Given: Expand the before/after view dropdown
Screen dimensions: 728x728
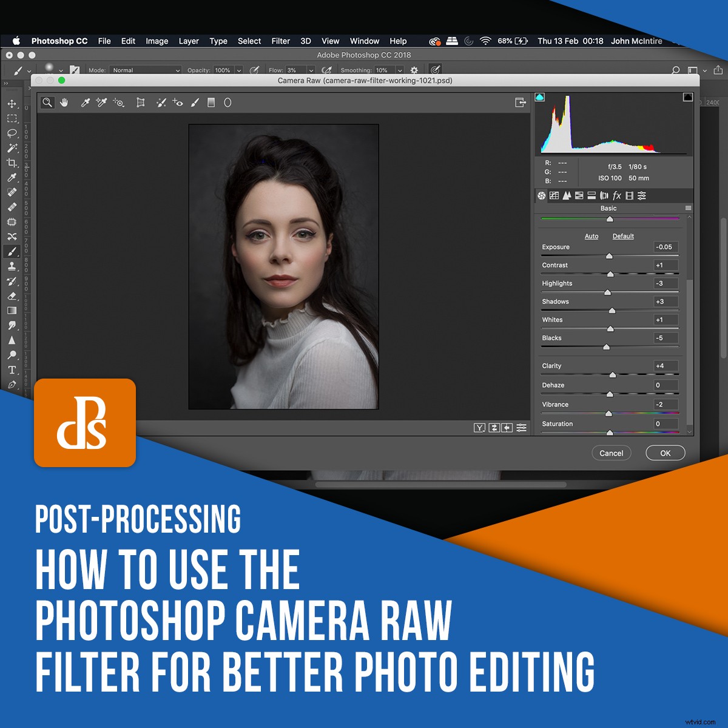Looking at the screenshot, I should (x=479, y=428).
